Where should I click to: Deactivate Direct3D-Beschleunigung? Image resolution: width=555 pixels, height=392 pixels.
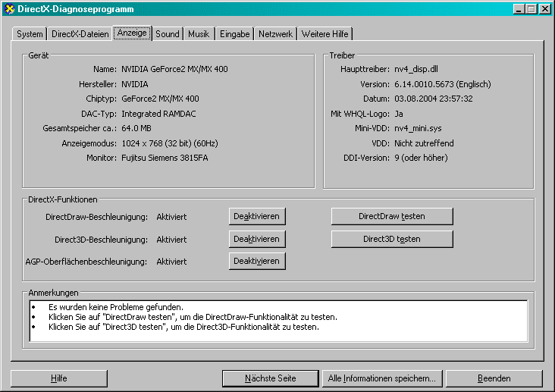point(257,239)
